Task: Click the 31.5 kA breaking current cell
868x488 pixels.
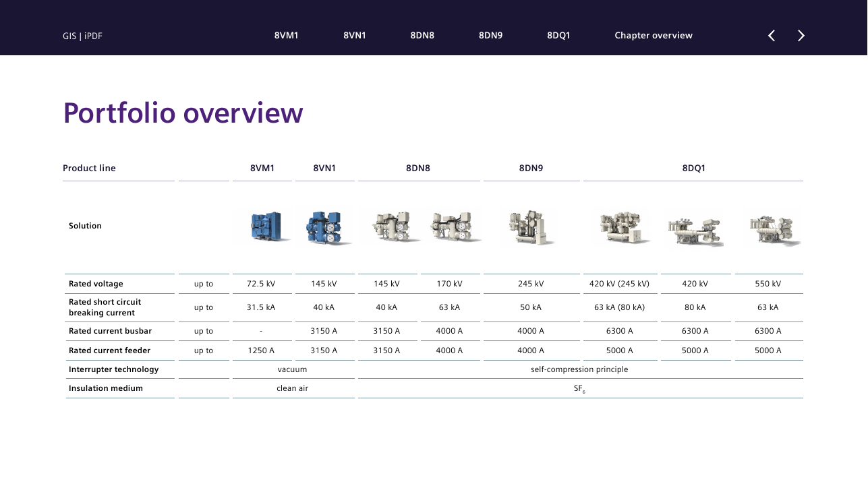Action: click(x=261, y=307)
